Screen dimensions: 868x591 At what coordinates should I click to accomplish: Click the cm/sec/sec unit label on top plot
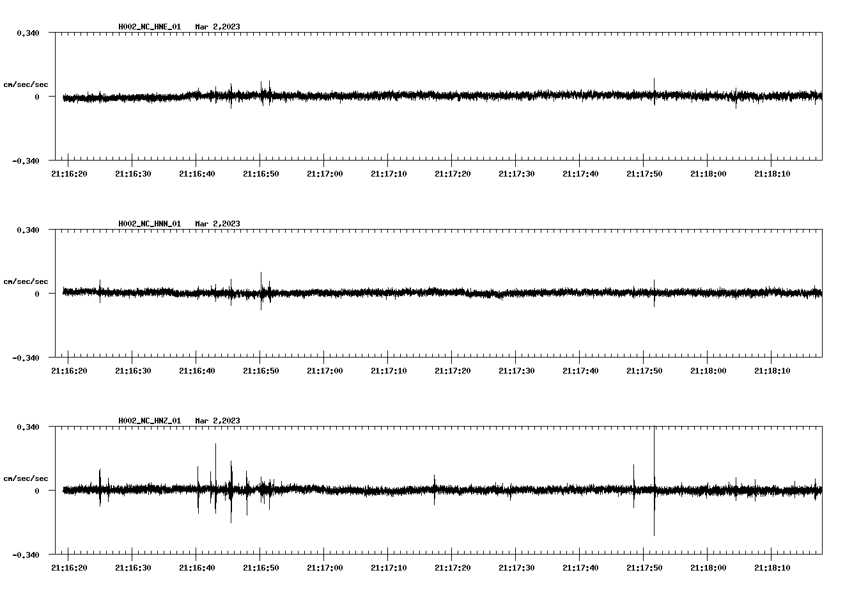26,84
